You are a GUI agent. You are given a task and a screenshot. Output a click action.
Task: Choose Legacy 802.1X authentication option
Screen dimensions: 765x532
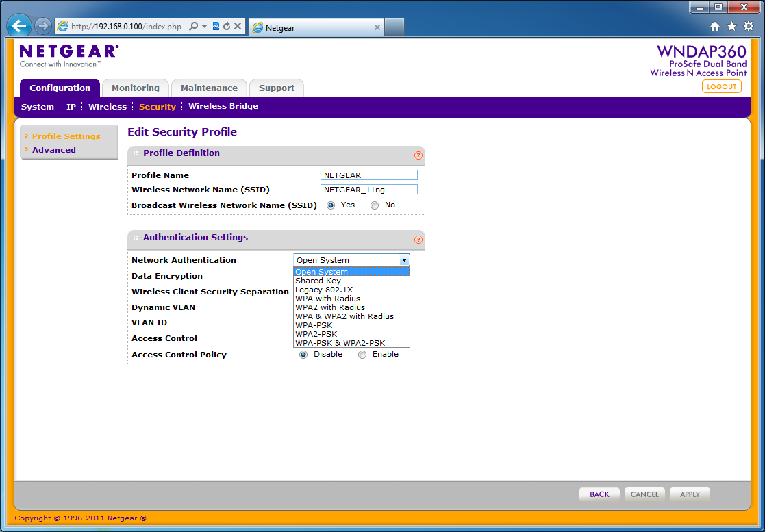point(351,290)
